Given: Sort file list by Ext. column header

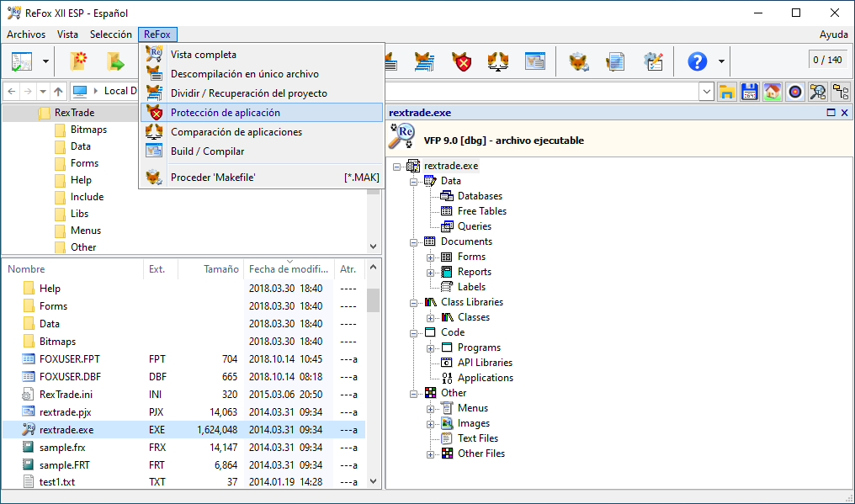Looking at the screenshot, I should pos(161,269).
